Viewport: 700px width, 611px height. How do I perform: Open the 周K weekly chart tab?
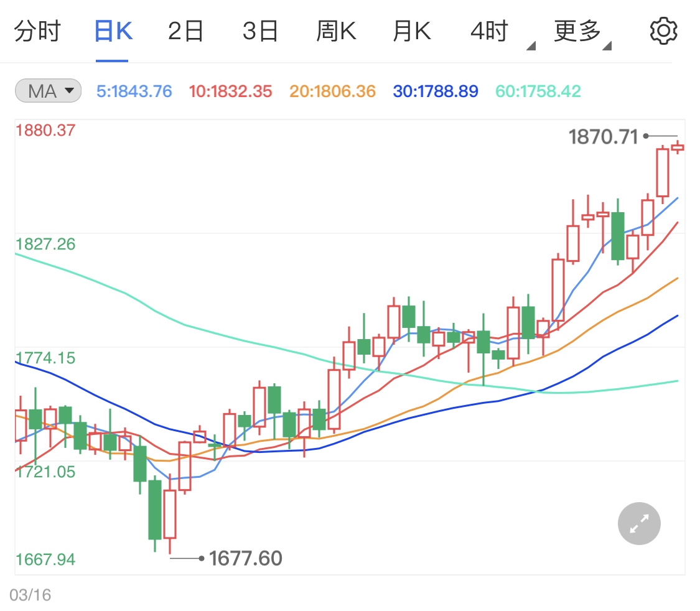point(336,31)
